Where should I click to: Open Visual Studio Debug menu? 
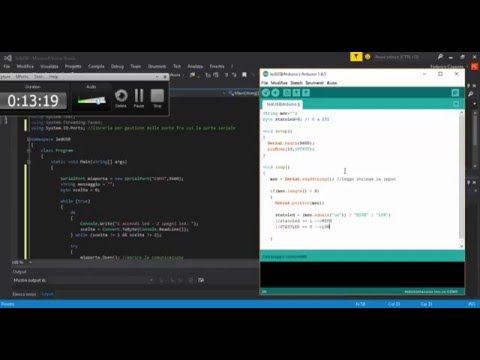pos(117,66)
